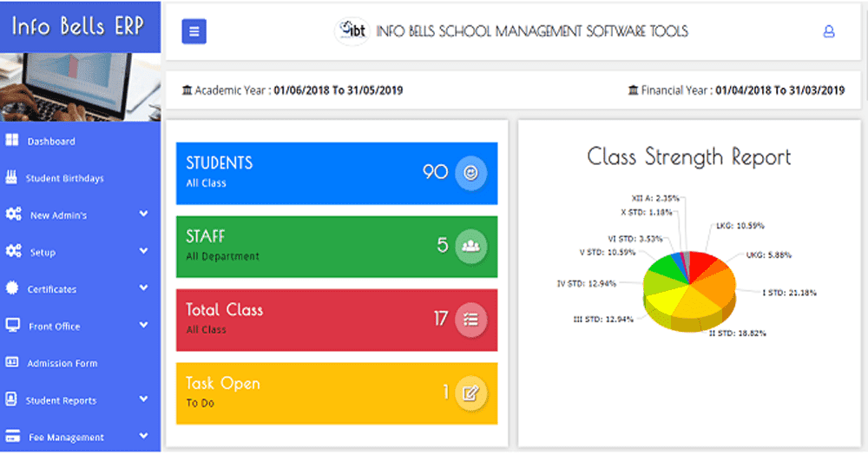Image resolution: width=868 pixels, height=456 pixels.
Task: Click the Class Strength Report heading
Action: tap(689, 157)
